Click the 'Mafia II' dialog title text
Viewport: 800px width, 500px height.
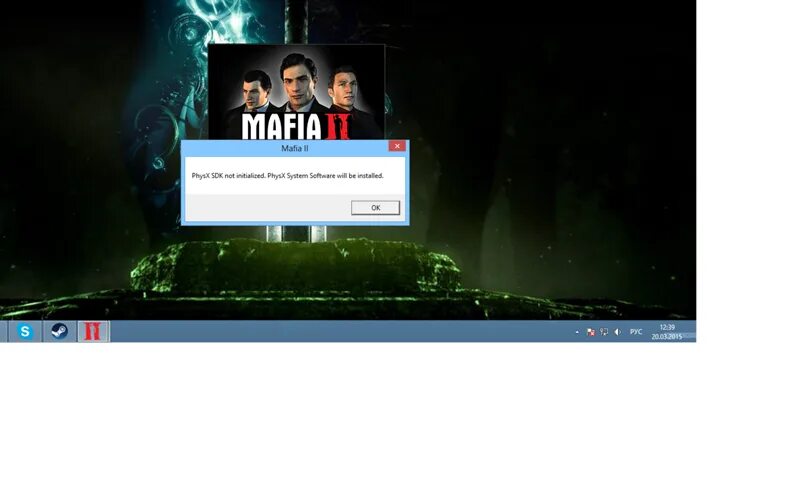coord(295,148)
